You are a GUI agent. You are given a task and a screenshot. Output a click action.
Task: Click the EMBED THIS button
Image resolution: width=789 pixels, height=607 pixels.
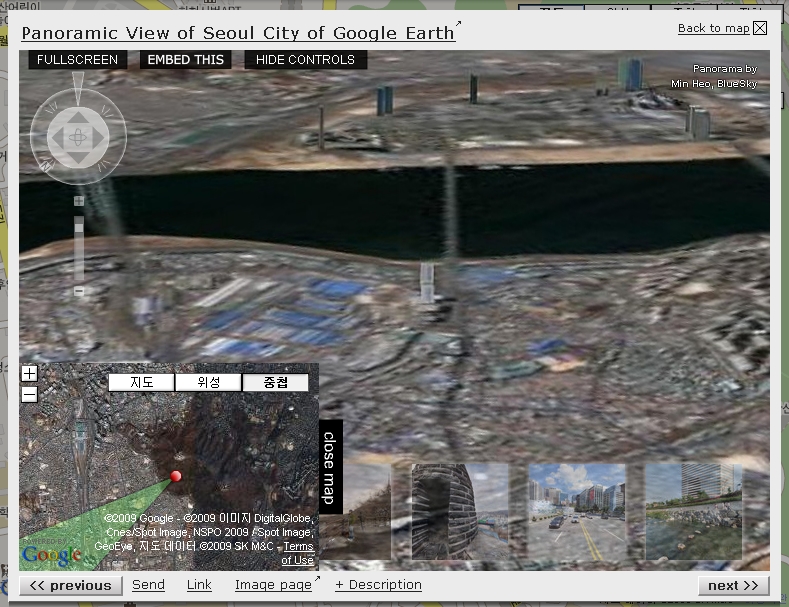coord(186,60)
